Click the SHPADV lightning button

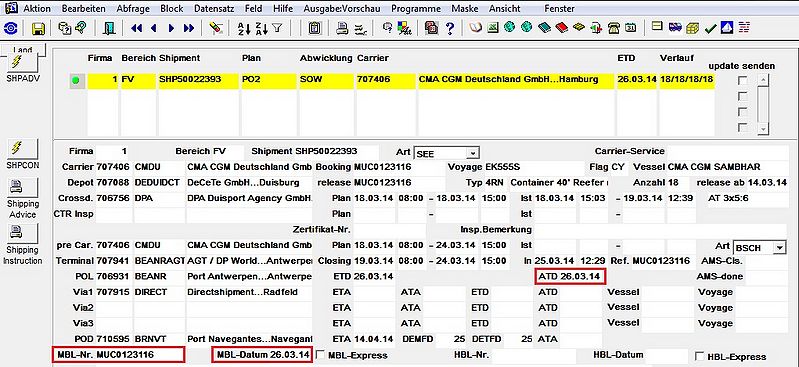(x=23, y=62)
